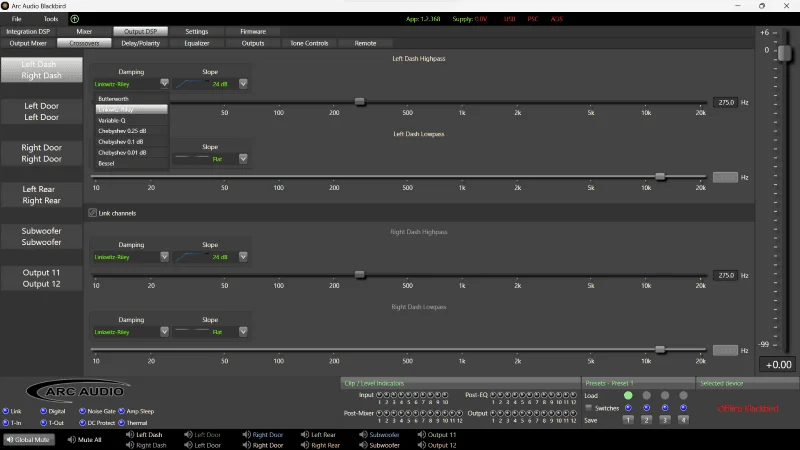Choose Bessel from the damping list
Image resolution: width=800 pixels, height=450 pixels.
click(132, 163)
